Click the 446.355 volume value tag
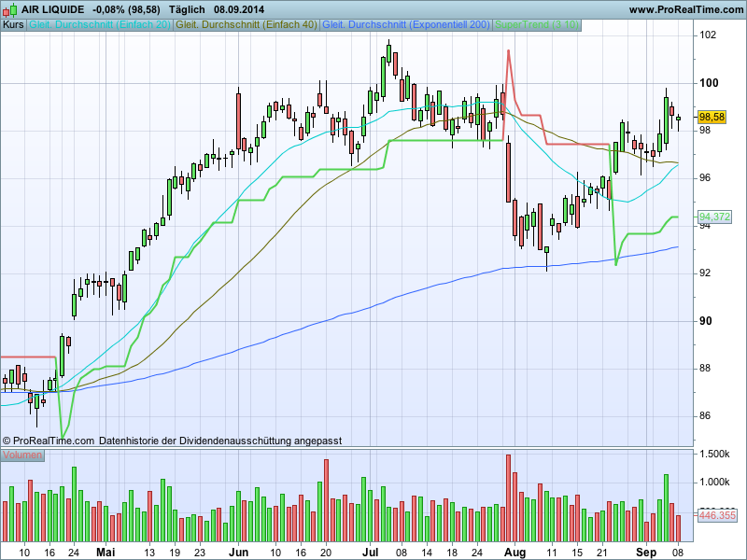This screenshot has height=560, width=747. [x=717, y=515]
